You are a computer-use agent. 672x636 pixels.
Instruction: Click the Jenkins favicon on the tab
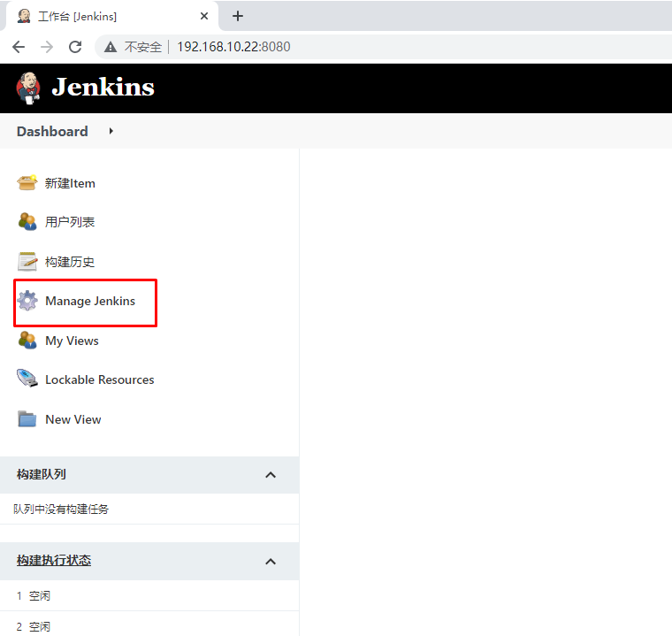point(24,16)
